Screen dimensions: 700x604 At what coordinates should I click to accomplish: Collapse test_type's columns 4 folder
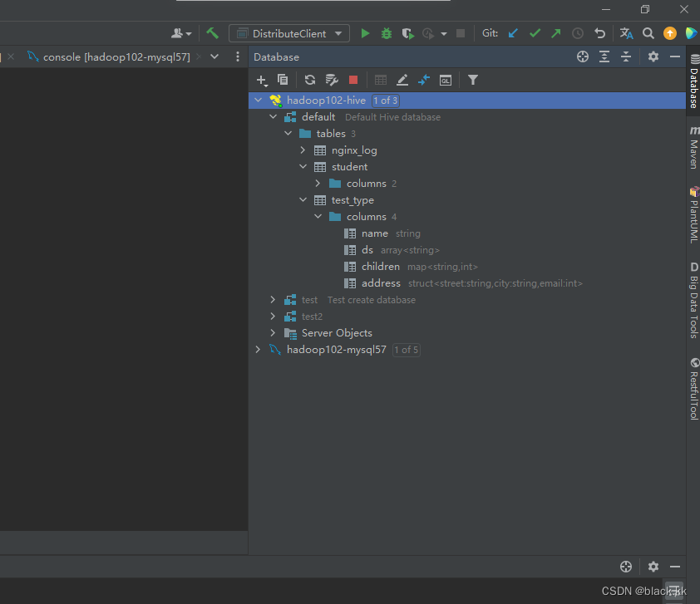coord(318,217)
